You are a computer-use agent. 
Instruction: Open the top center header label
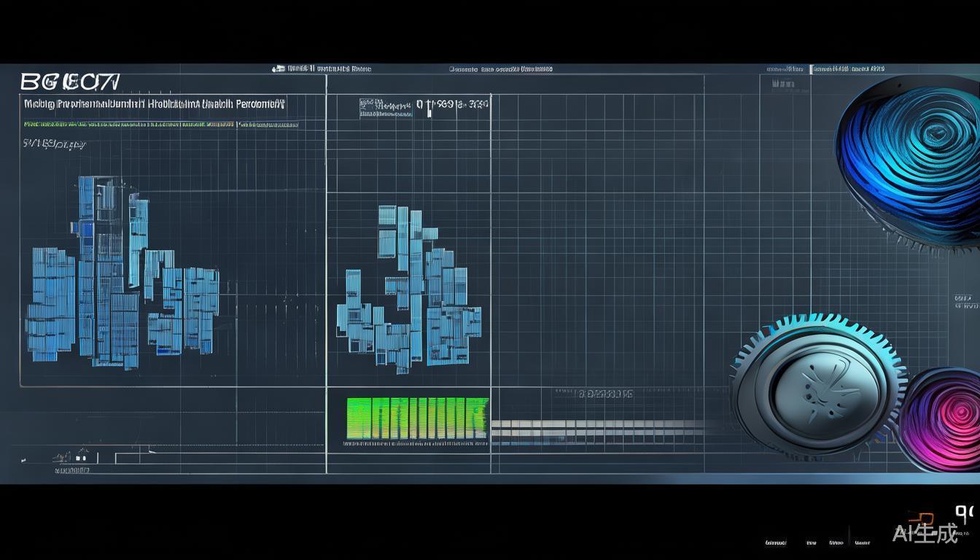[500, 69]
